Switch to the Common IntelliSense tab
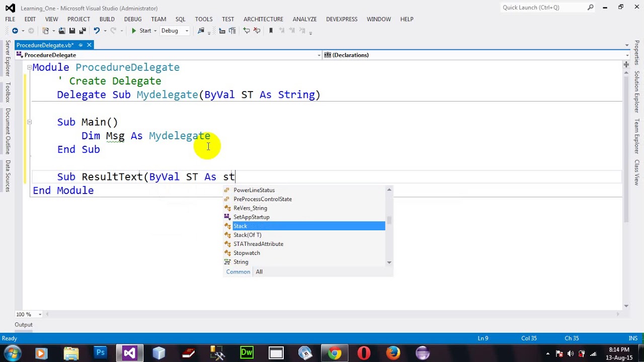 [x=238, y=272]
